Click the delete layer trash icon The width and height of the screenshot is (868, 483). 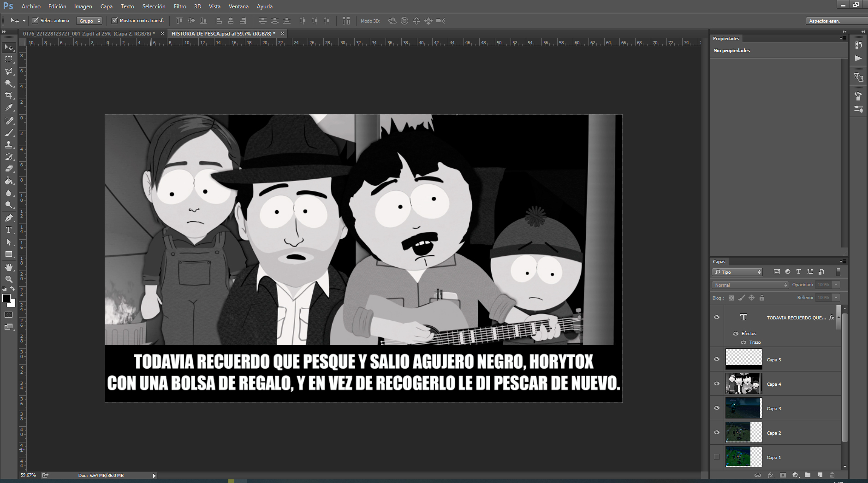pos(832,475)
